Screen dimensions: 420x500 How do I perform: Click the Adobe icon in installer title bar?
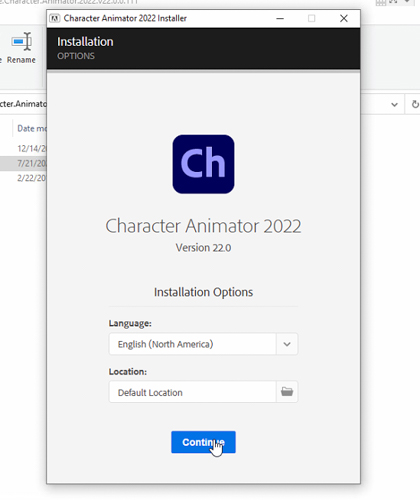[x=54, y=18]
